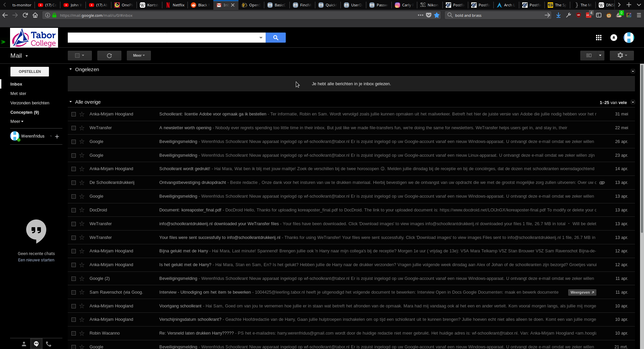
Task: Click the blue search button
Action: pyautogui.click(x=275, y=38)
